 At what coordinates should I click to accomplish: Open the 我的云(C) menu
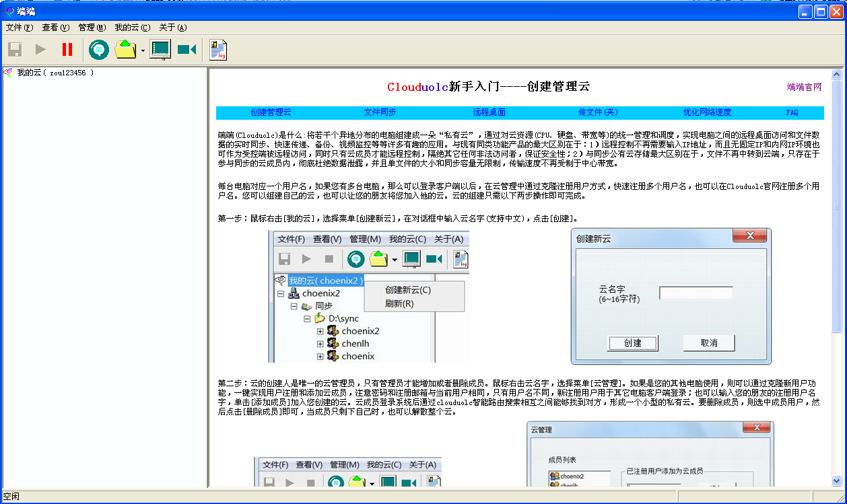pyautogui.click(x=133, y=28)
